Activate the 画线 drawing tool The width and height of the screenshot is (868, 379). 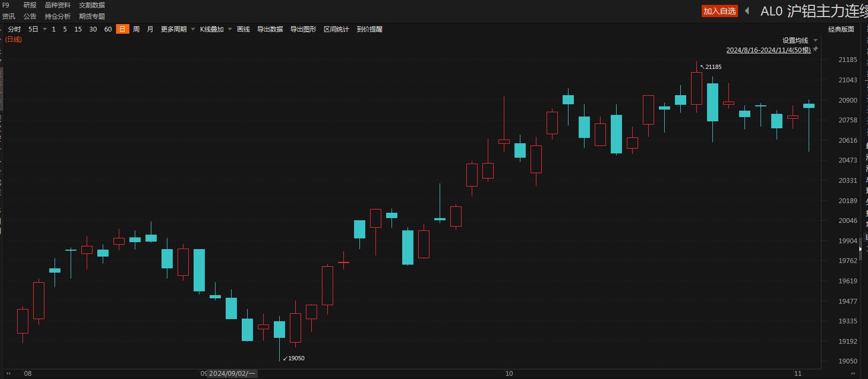(243, 29)
